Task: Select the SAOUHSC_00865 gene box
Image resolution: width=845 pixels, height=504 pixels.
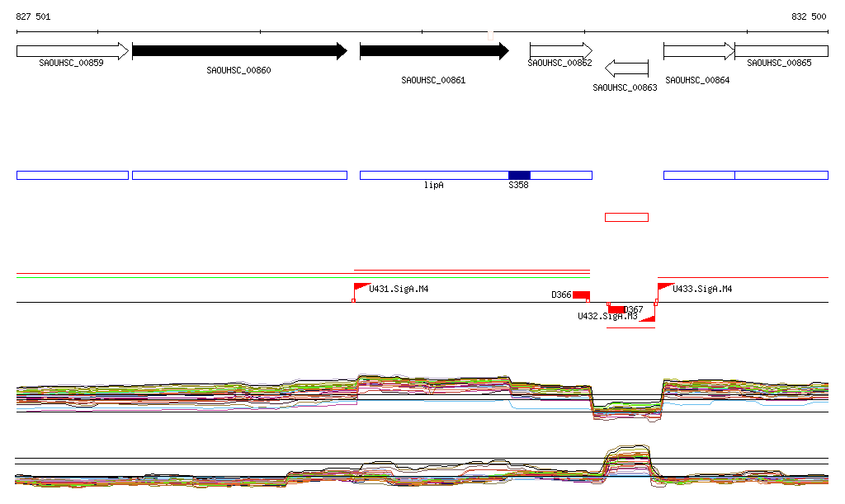Action: click(781, 51)
